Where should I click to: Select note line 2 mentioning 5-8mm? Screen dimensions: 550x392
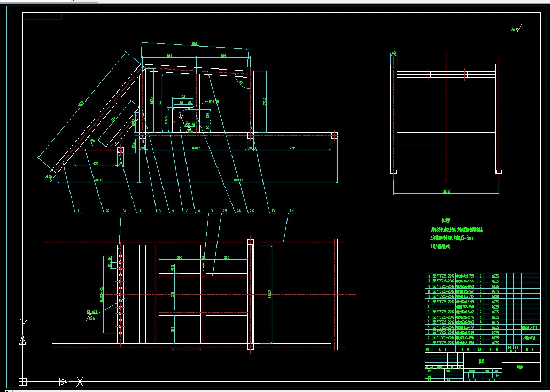pyautogui.click(x=452, y=238)
